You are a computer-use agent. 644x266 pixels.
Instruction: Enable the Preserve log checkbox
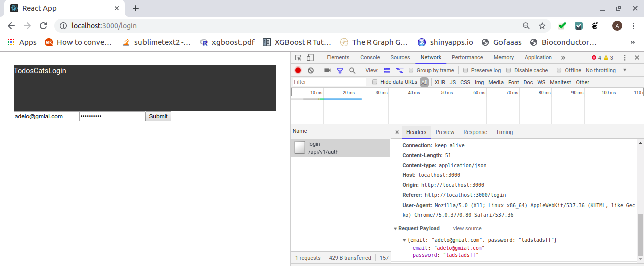click(466, 70)
